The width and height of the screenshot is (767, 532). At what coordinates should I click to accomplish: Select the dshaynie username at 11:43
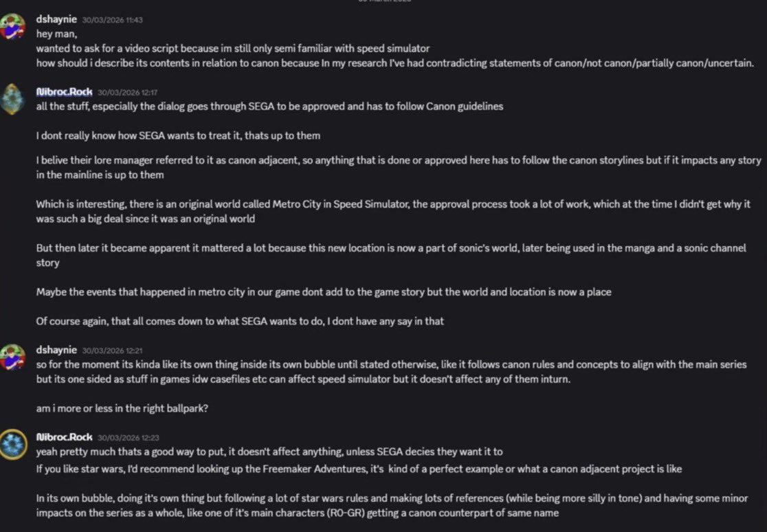56,19
